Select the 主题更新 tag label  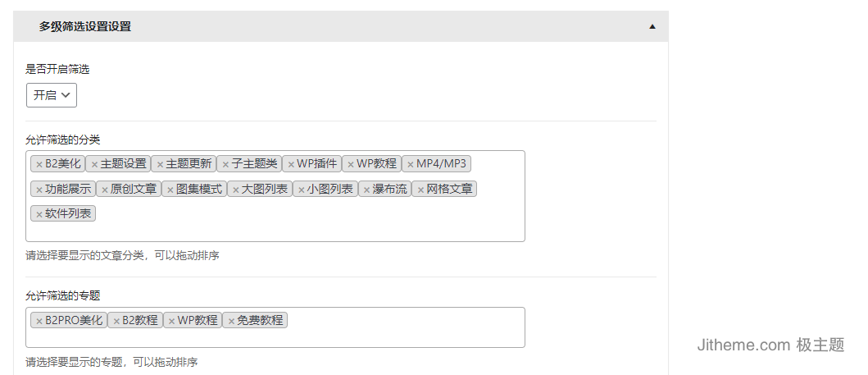point(189,164)
